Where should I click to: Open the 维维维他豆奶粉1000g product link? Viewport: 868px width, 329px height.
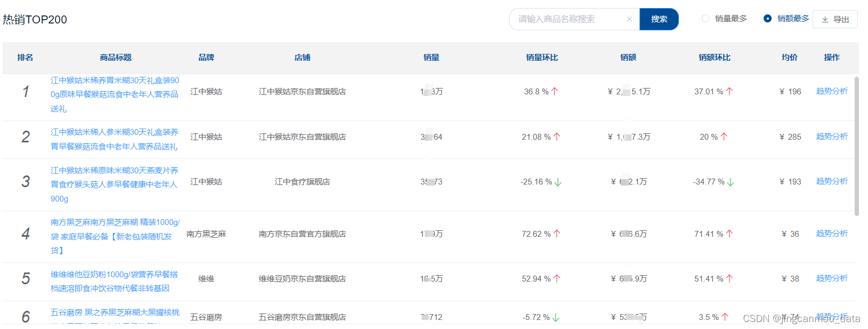pos(115,281)
